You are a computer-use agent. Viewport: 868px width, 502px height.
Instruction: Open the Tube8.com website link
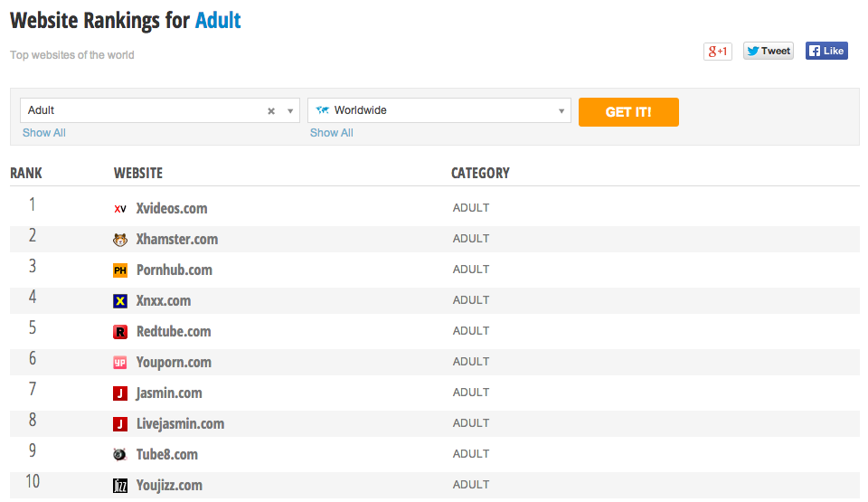tap(167, 454)
